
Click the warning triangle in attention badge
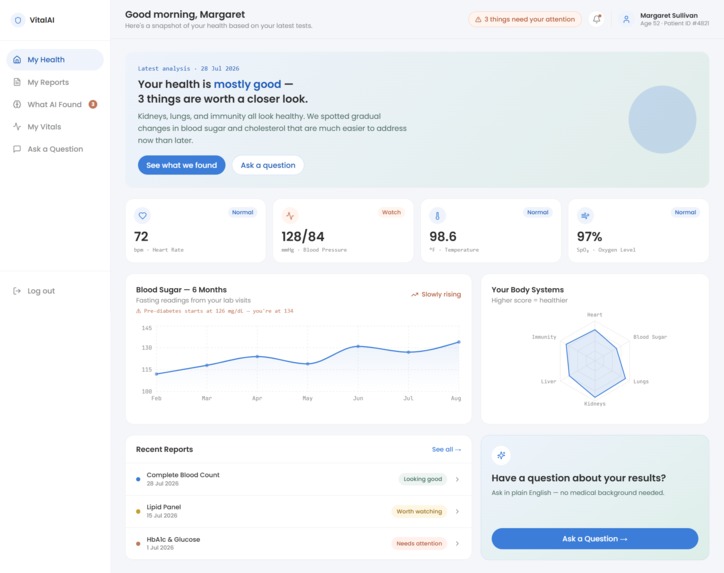pos(478,19)
